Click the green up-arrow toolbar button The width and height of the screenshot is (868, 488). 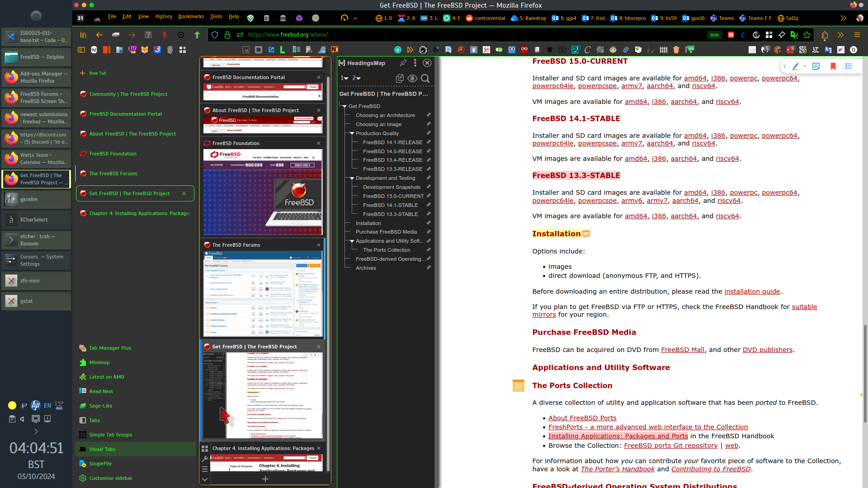click(197, 35)
